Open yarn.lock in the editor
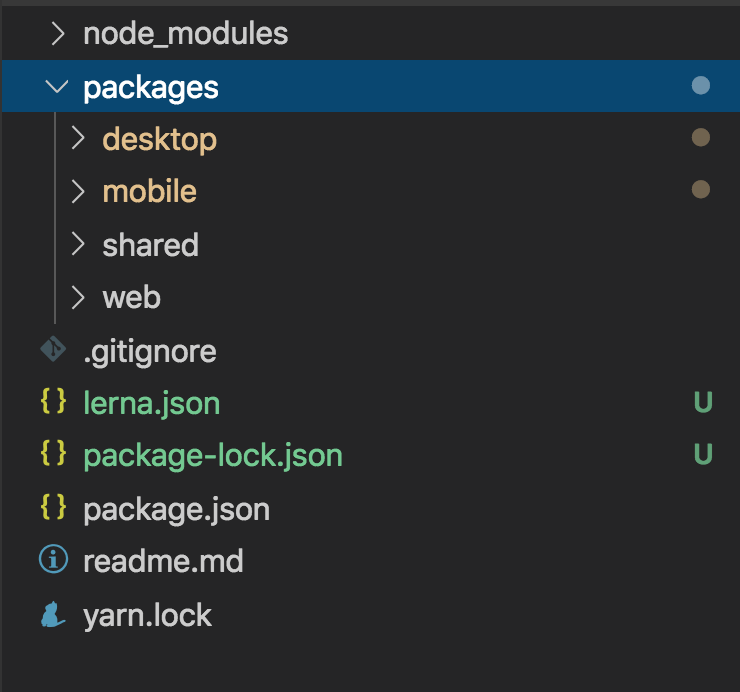Viewport: 740px width, 692px height. (x=147, y=614)
